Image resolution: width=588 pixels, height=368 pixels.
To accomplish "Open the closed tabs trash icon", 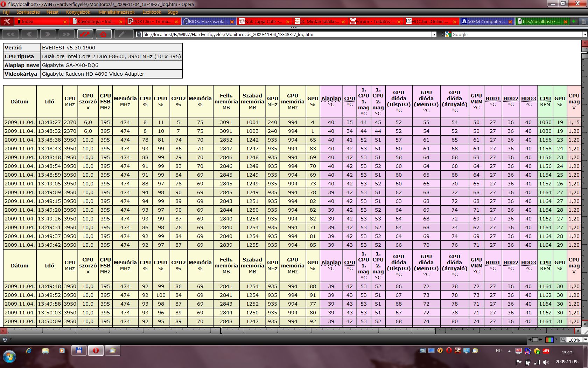I will point(583,21).
